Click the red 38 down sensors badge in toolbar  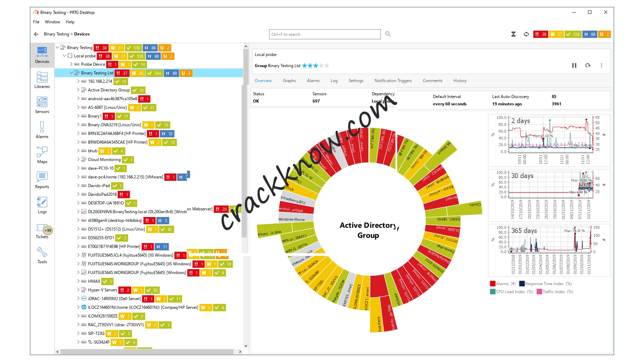pyautogui.click(x=541, y=34)
